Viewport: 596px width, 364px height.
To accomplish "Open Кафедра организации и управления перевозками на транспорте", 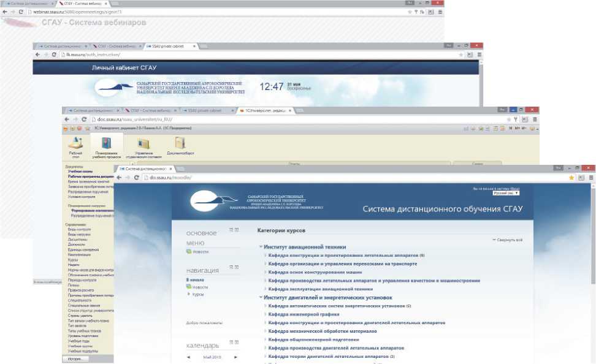I will click(x=343, y=264).
